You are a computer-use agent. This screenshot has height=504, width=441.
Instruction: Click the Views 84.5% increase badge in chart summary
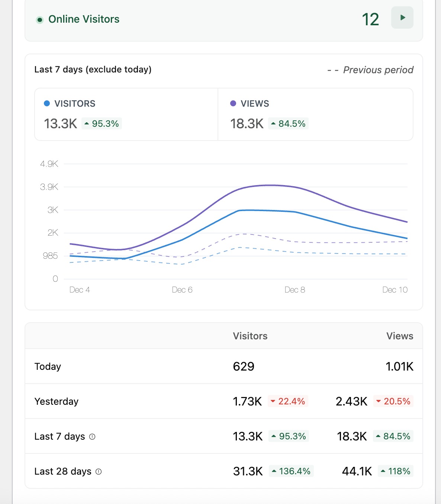(x=288, y=124)
